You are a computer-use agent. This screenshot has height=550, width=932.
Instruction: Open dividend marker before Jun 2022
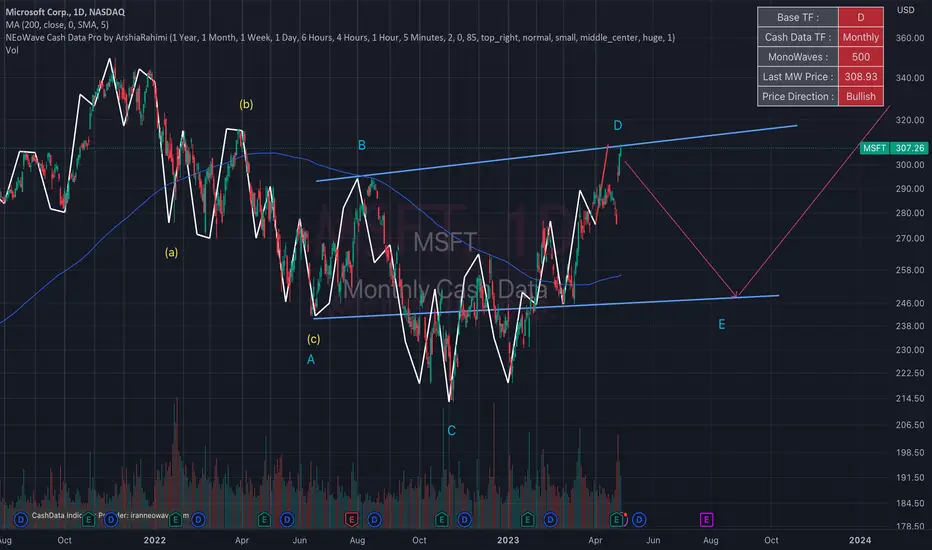tap(286, 520)
